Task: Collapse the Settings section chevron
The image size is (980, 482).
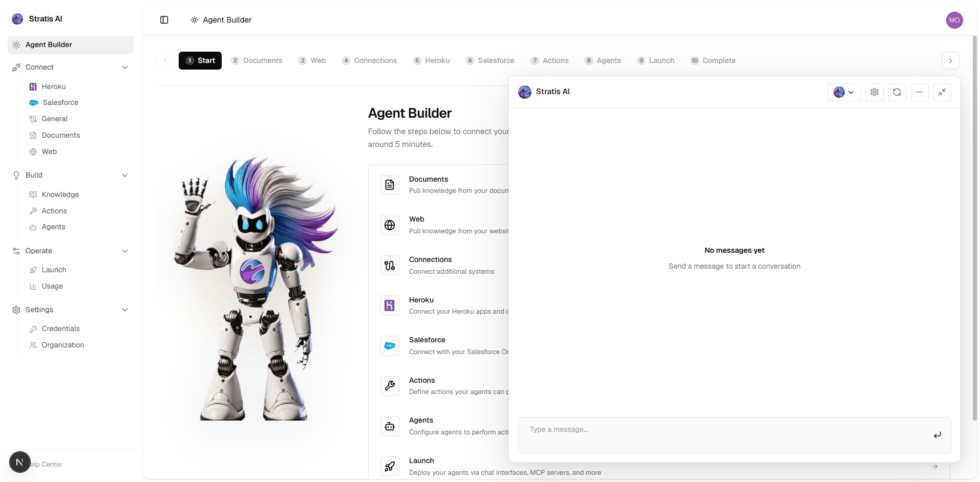Action: pyautogui.click(x=124, y=310)
